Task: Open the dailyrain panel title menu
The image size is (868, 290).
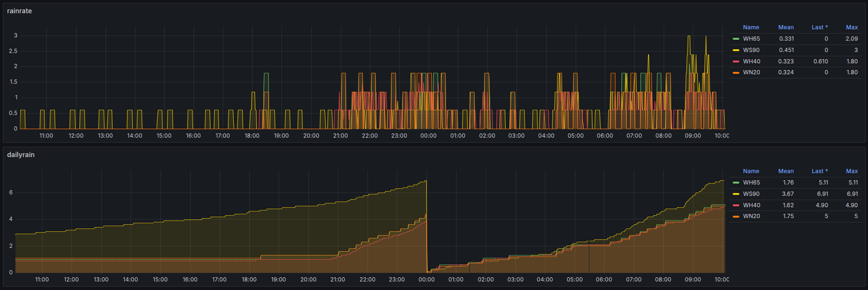Action: pyautogui.click(x=21, y=155)
